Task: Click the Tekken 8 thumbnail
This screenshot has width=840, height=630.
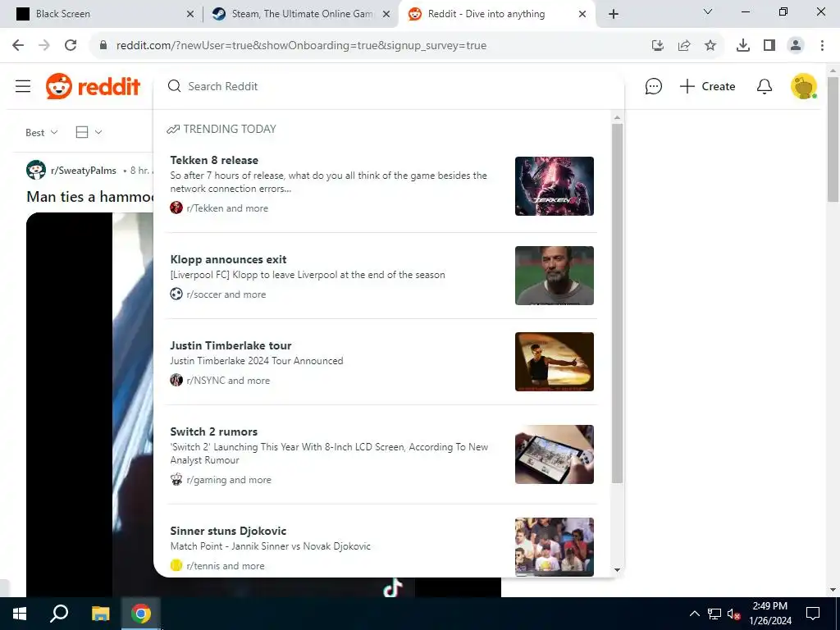Action: point(554,186)
